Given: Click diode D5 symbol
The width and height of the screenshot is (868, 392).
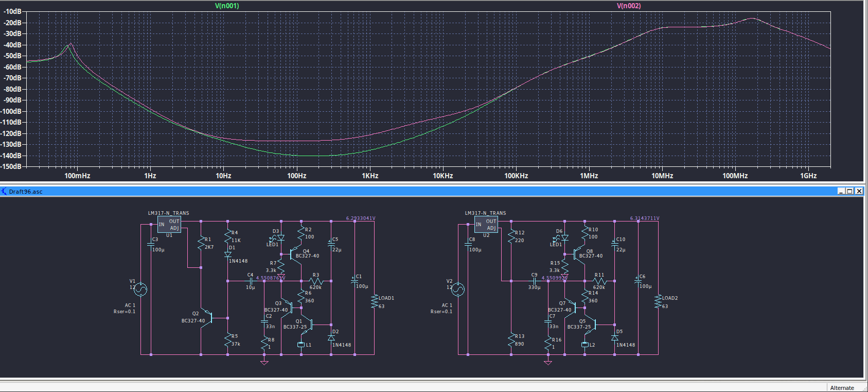Looking at the screenshot, I should point(615,338).
